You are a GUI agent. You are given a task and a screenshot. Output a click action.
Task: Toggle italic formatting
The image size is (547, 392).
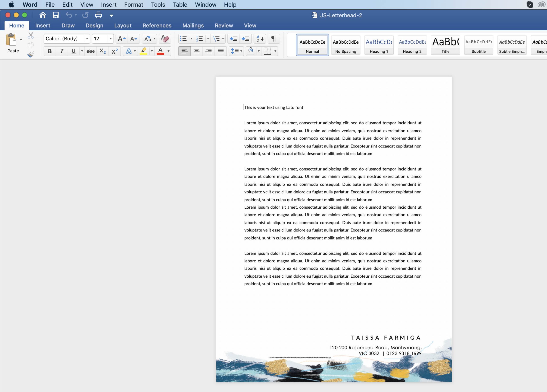[62, 51]
